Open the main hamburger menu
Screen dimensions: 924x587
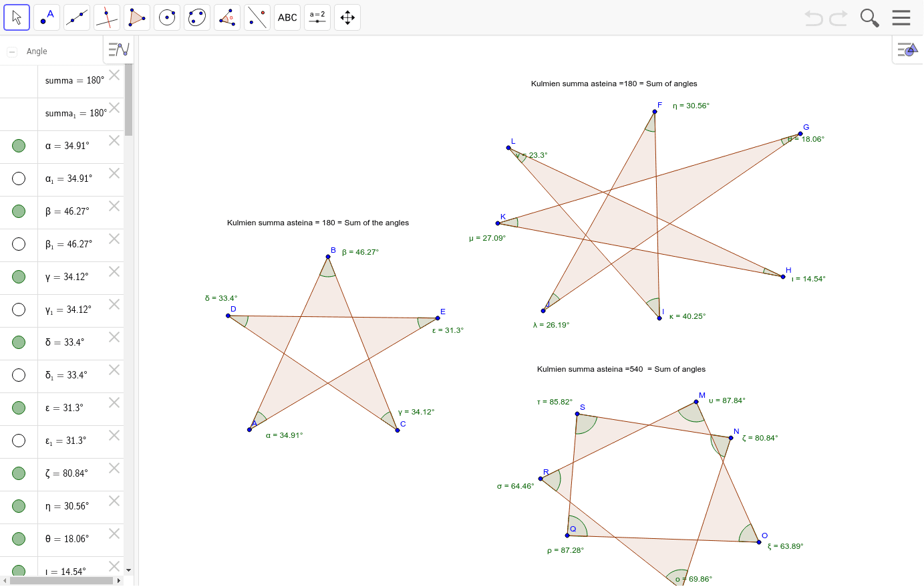tap(901, 17)
